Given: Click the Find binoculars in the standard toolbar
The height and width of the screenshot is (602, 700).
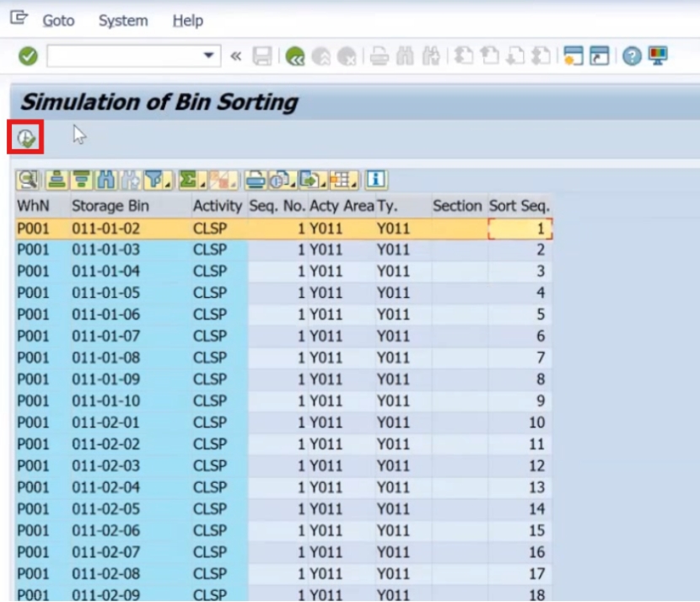Looking at the screenshot, I should click(x=405, y=56).
